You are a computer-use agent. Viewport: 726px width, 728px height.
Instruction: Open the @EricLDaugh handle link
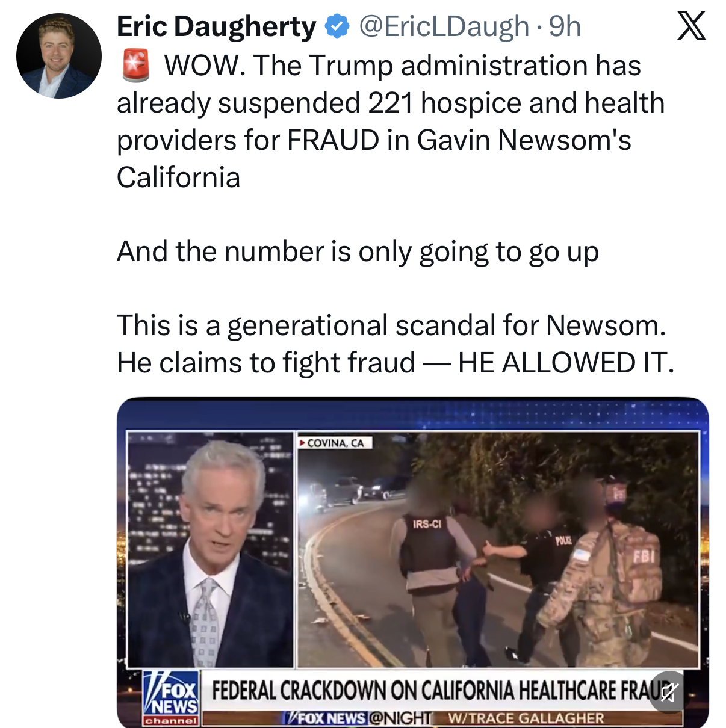point(444,26)
